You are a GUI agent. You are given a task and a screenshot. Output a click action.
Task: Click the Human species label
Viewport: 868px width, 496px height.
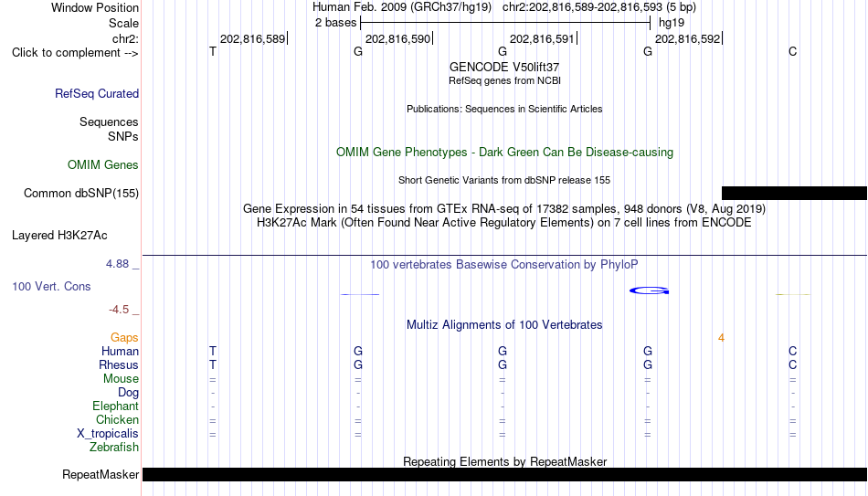pyautogui.click(x=120, y=352)
